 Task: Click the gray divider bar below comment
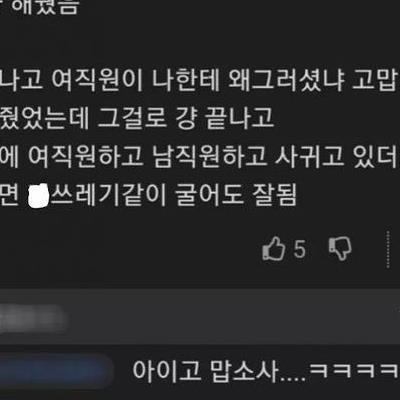point(200,317)
